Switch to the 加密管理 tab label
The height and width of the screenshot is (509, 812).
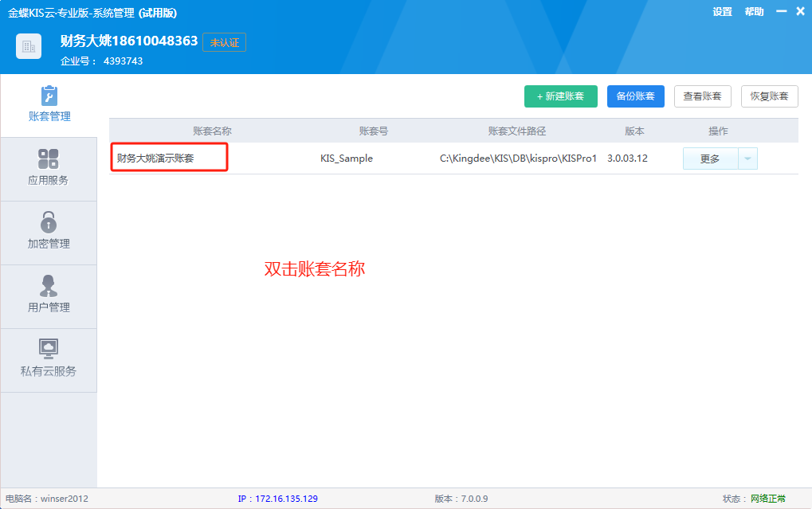coord(49,244)
